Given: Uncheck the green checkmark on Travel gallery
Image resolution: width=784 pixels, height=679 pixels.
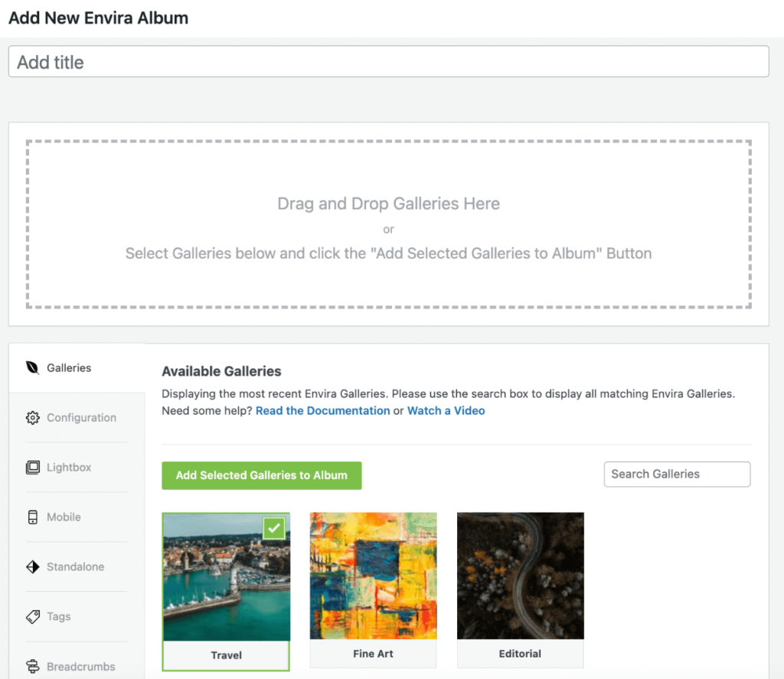Looking at the screenshot, I should [274, 528].
